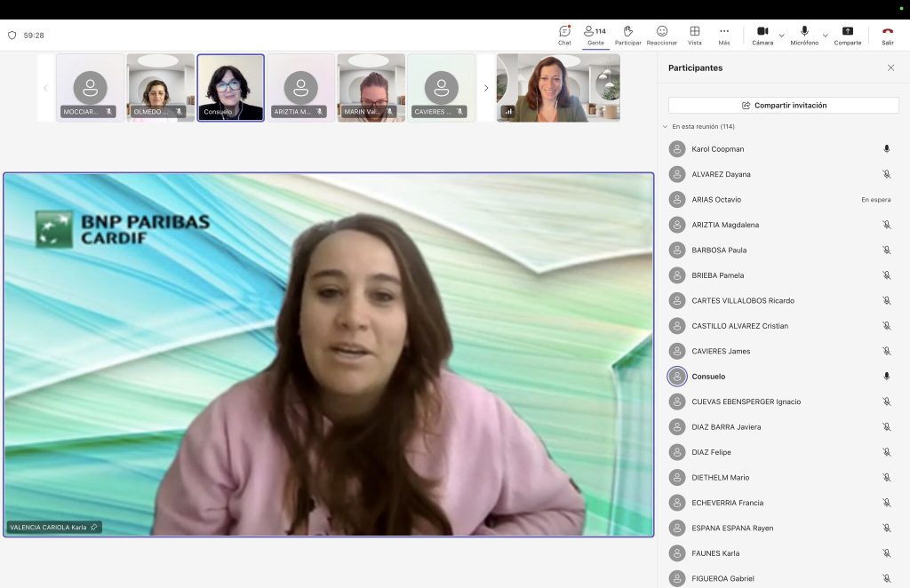The width and height of the screenshot is (910, 588).
Task: Toggle the pin icon beside VALENCIA CARIOLA Karla
Action: 94,527
